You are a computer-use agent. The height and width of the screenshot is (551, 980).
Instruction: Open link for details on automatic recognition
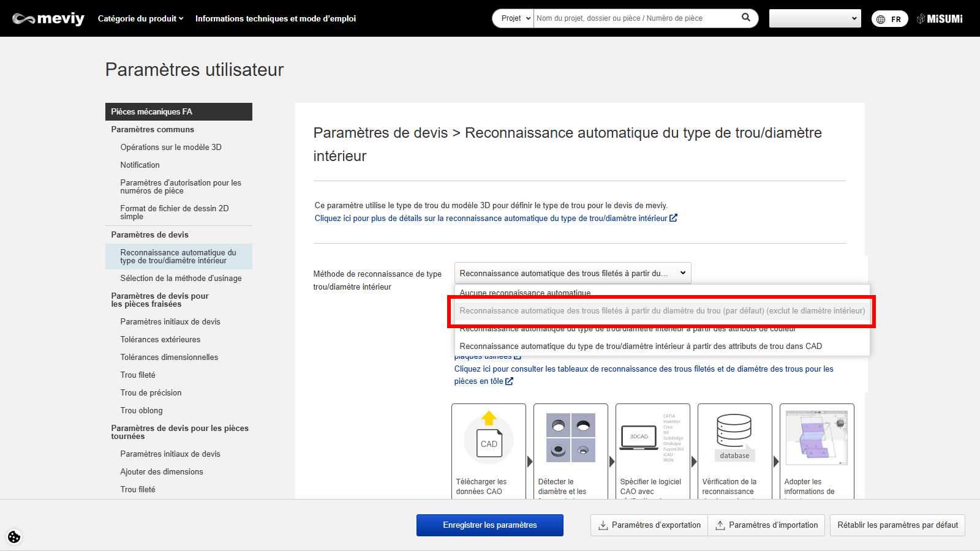(x=495, y=218)
